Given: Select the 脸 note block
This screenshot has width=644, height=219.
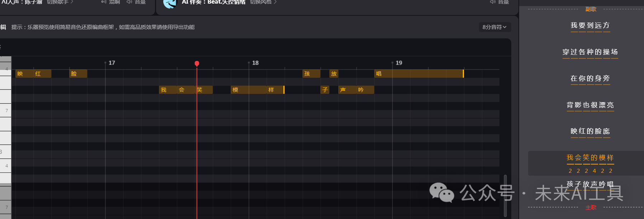Looking at the screenshot, I should [x=78, y=74].
